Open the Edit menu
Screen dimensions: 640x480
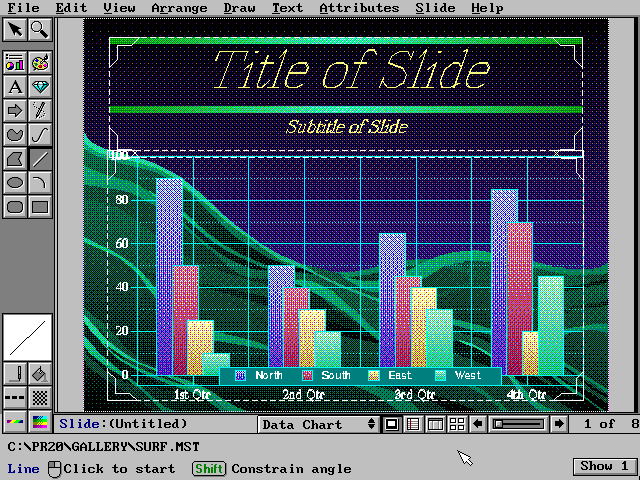click(x=71, y=8)
